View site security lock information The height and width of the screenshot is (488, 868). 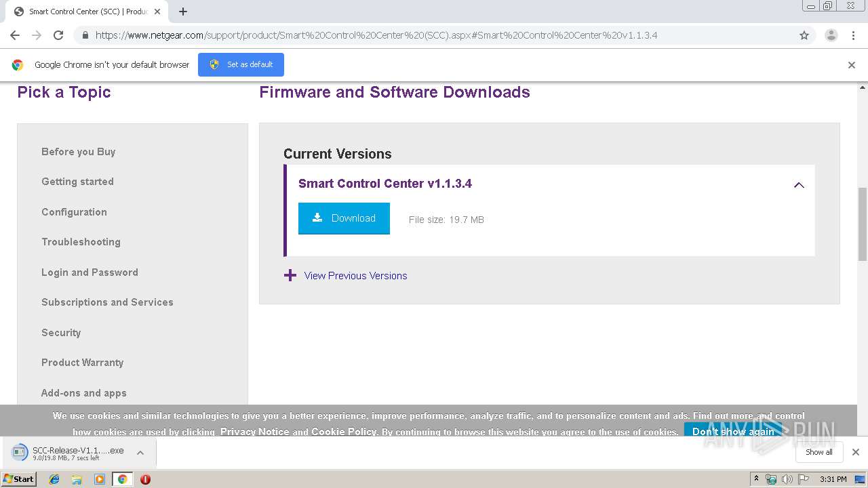point(85,35)
